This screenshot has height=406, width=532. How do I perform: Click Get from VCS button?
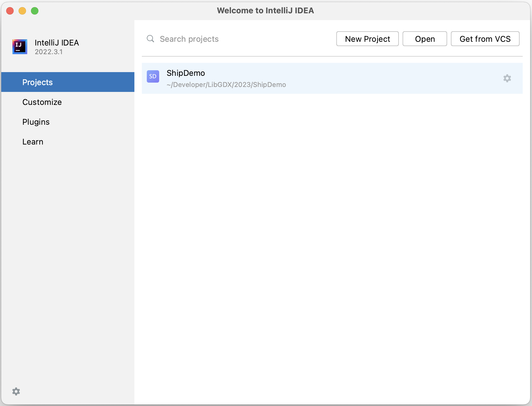(485, 39)
